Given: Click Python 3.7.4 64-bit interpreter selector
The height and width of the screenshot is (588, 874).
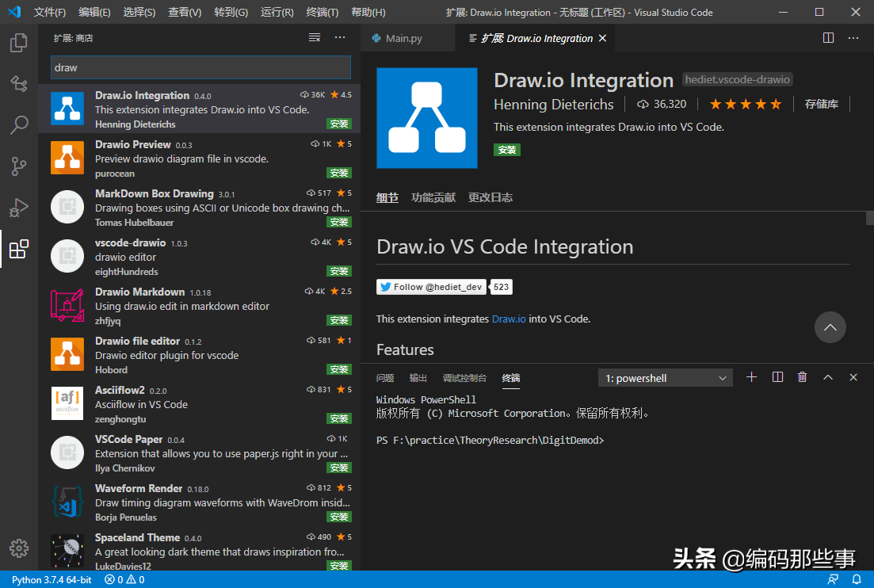Looking at the screenshot, I should 52,579.
